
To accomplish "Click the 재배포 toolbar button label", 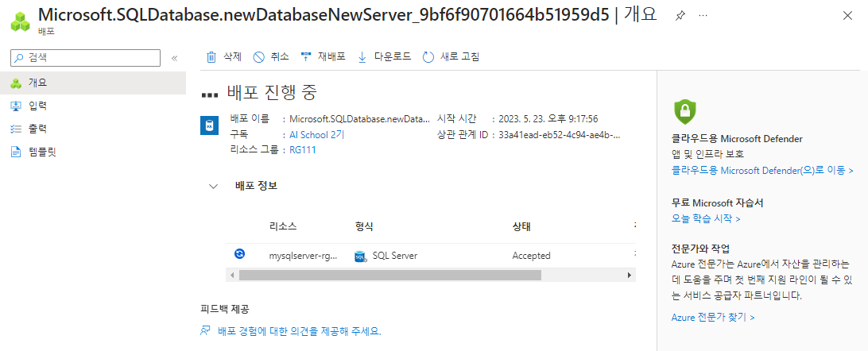I will (331, 56).
